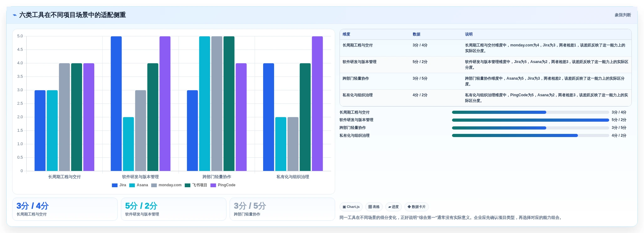Click the 维度 table column header
Screen dimensions: 644x233
(x=346, y=34)
